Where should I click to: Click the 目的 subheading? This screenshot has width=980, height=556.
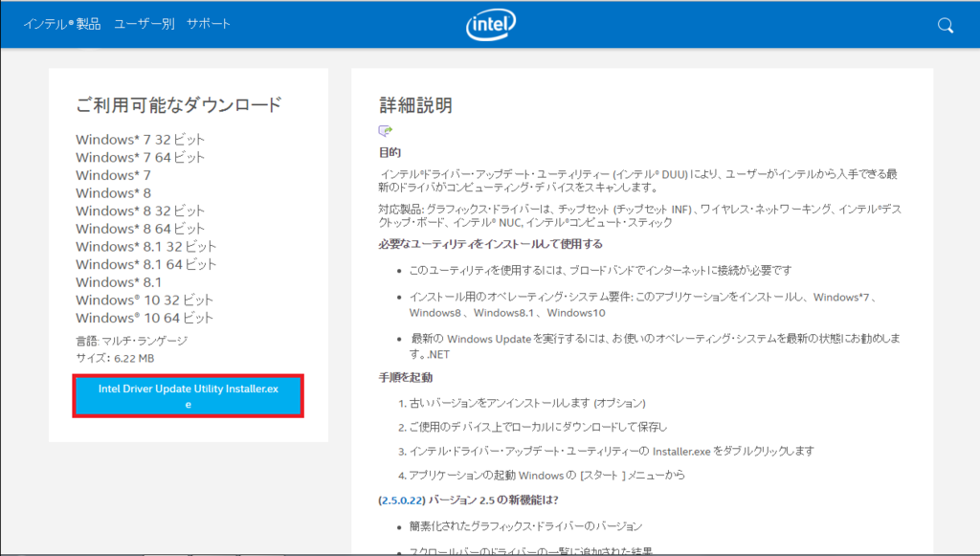coord(390,152)
